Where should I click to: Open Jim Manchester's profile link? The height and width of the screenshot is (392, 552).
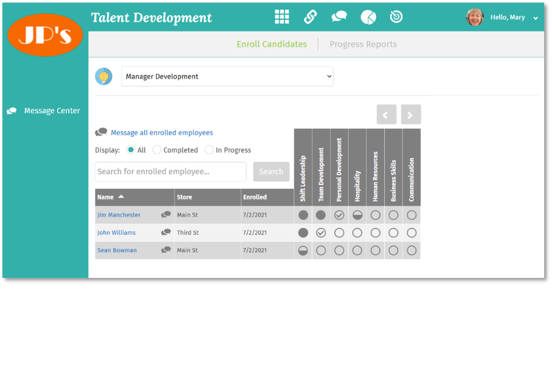point(119,215)
